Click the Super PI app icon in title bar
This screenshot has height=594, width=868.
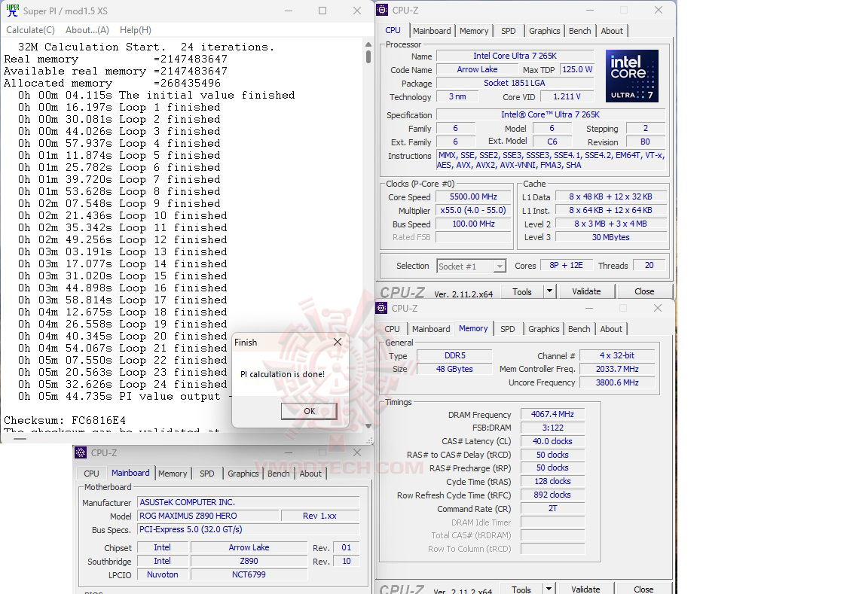(x=12, y=11)
